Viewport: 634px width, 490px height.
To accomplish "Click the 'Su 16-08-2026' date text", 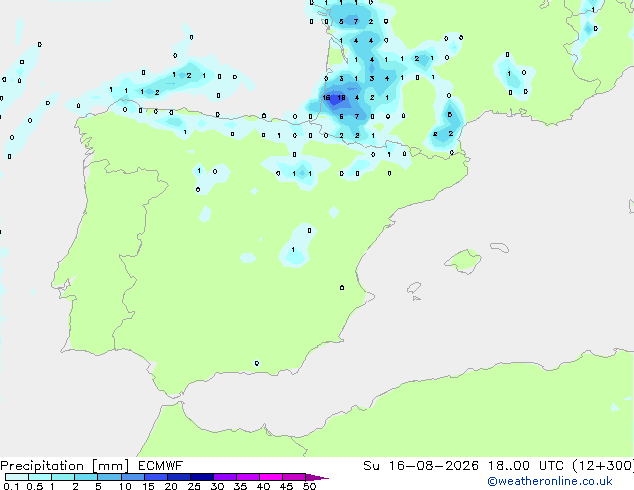I will click(421, 466).
